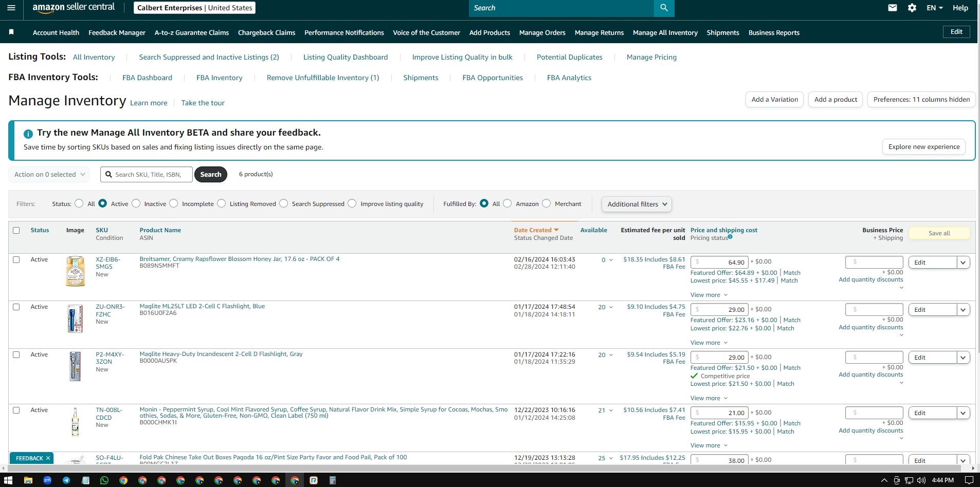This screenshot has height=487, width=980.
Task: Click the Meet Now camera tray icon
Action: coord(897,480)
